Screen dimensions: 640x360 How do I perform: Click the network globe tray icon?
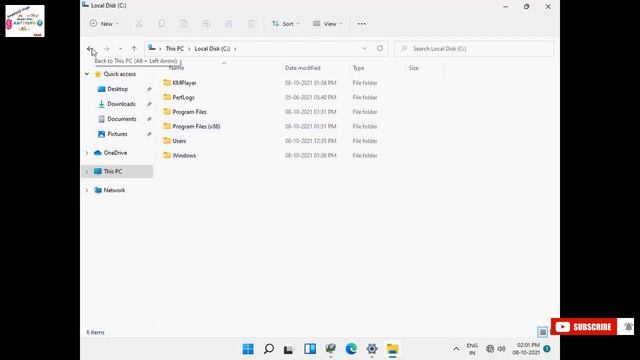point(490,349)
